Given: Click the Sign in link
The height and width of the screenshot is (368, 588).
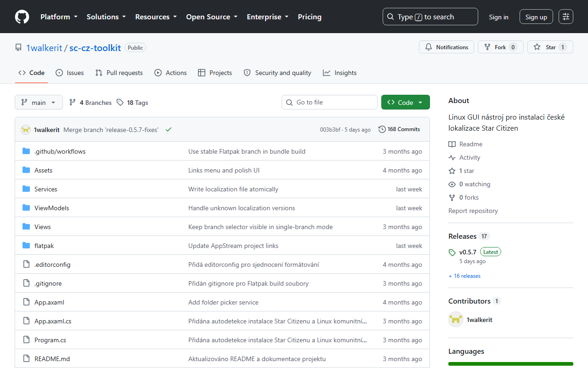Looking at the screenshot, I should click(499, 17).
